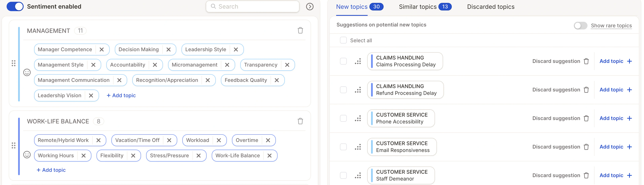Screen dimensions: 644x185
Task: Remove the Stress/Pressure topic
Action: coord(198,156)
